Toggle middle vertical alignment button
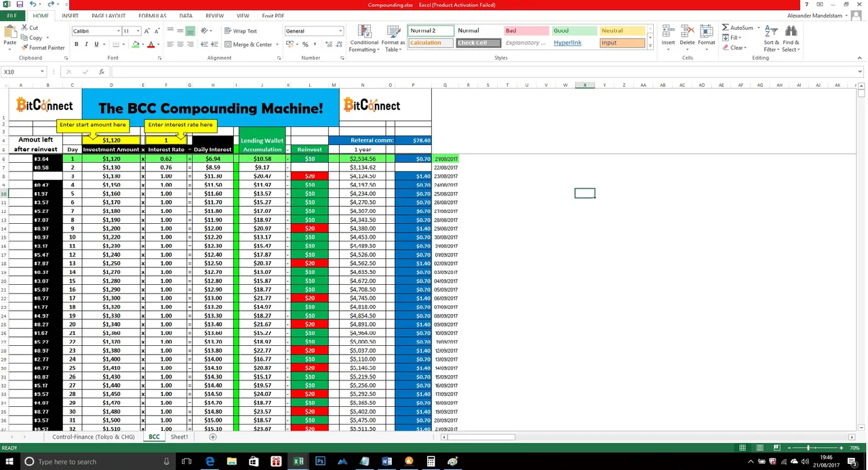Screen dimensions: 868x470 click(x=180, y=31)
